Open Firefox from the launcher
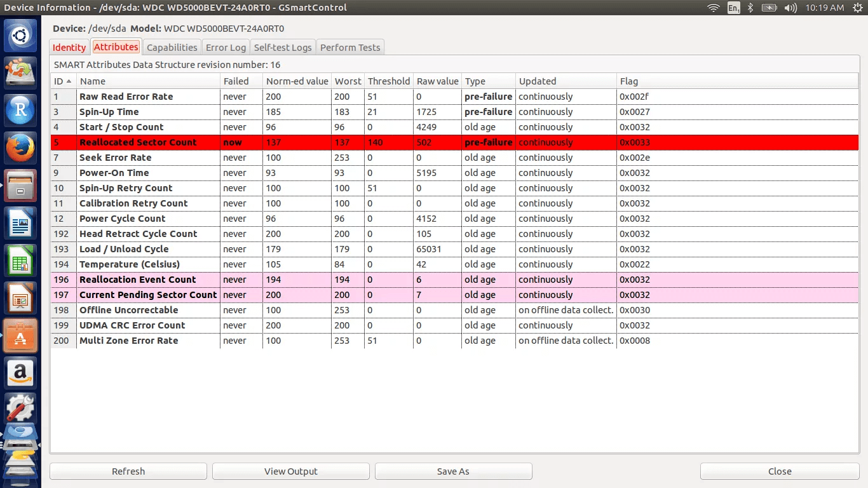Screen dimensions: 868x488 pyautogui.click(x=20, y=148)
